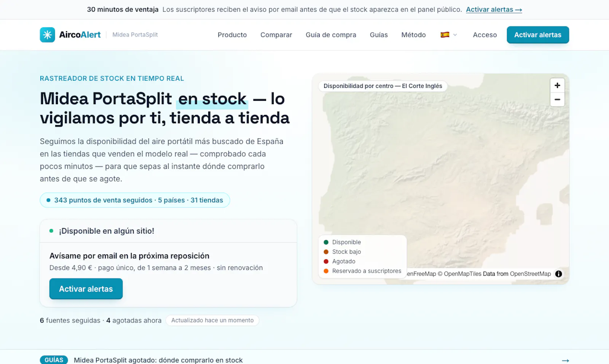Click Activar alertas in the header
The width and height of the screenshot is (609, 364).
tap(538, 35)
